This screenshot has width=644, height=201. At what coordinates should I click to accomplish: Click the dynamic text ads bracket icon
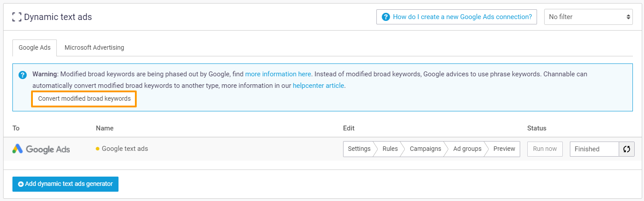pyautogui.click(x=17, y=17)
